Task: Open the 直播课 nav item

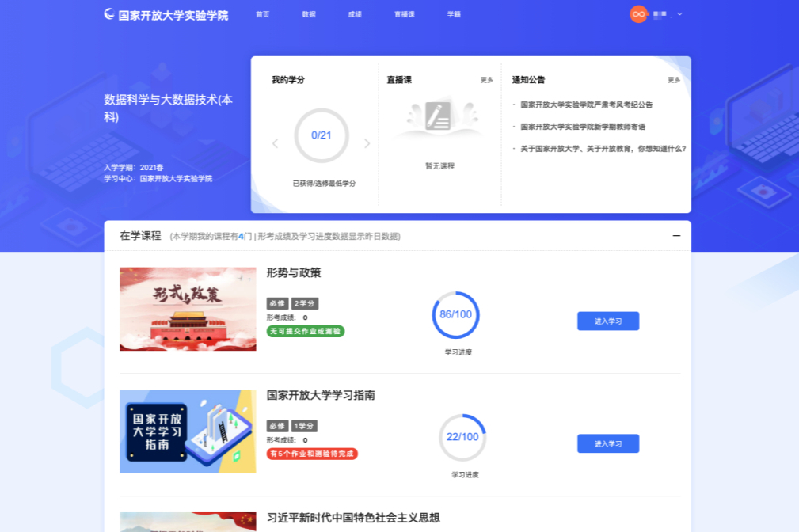Action: (x=404, y=14)
